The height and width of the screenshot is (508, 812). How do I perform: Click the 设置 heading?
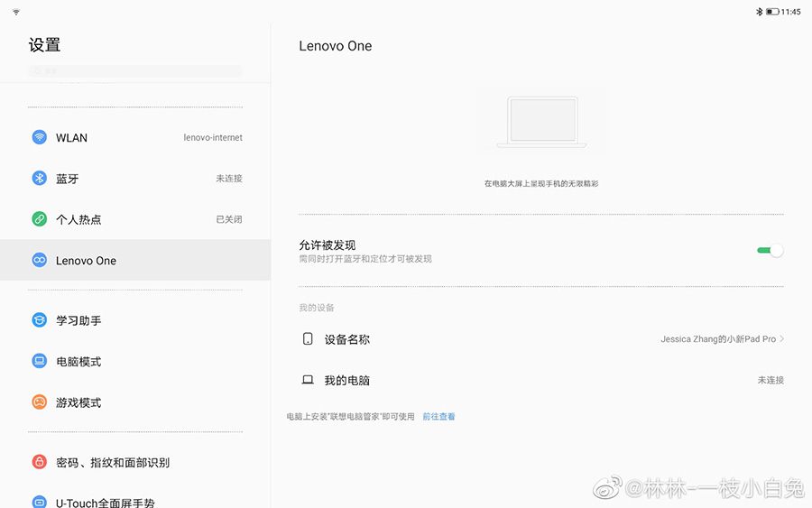[44, 45]
